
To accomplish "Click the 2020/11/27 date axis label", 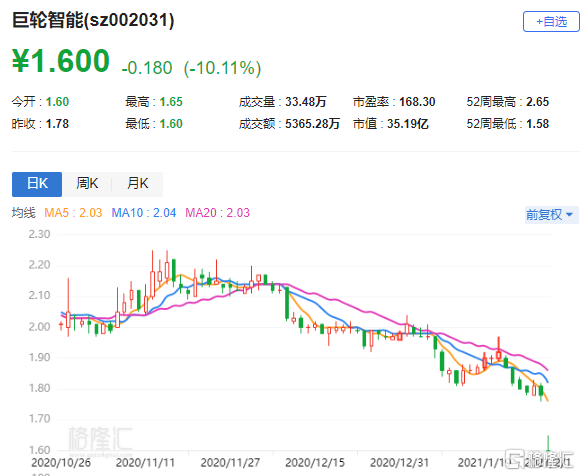I will tap(230, 463).
